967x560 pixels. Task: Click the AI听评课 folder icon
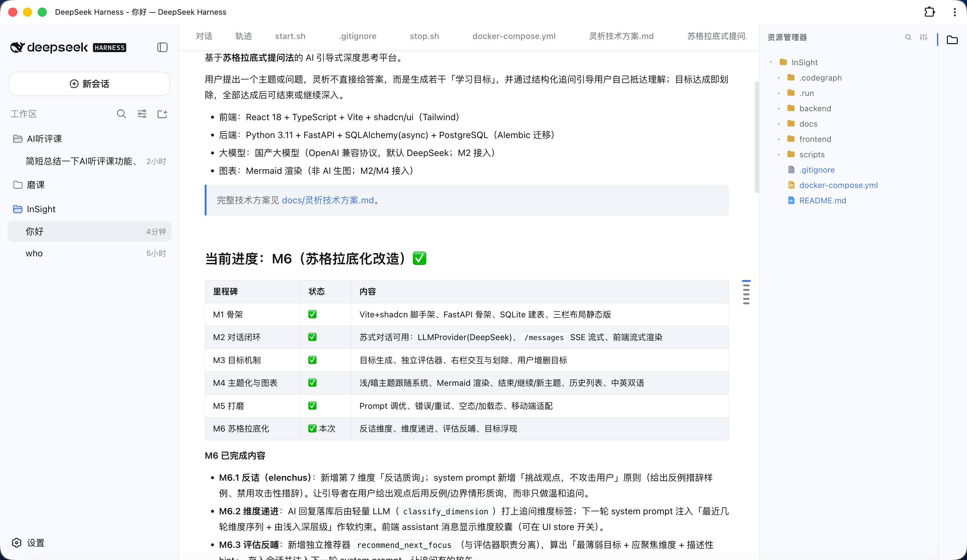pos(18,139)
